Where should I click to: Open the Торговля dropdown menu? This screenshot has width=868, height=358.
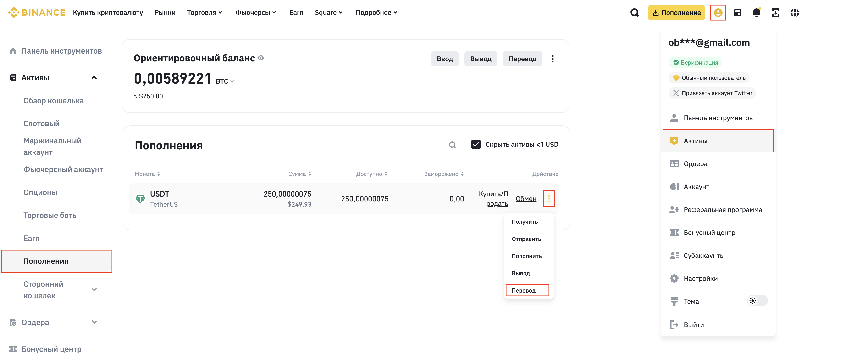pos(205,12)
